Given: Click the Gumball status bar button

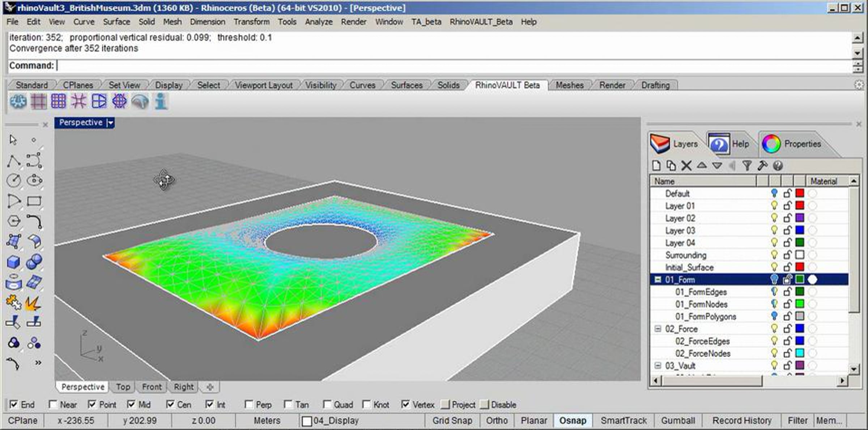Looking at the screenshot, I should click(x=678, y=421).
